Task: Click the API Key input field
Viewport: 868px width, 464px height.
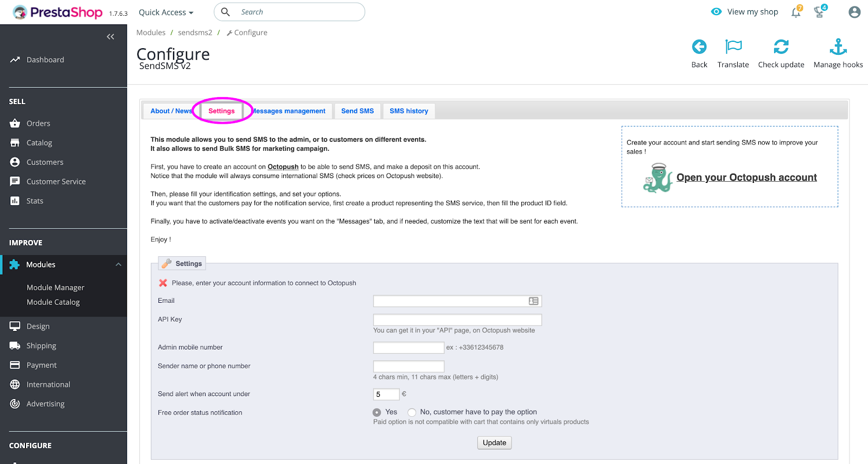Action: [x=457, y=320]
